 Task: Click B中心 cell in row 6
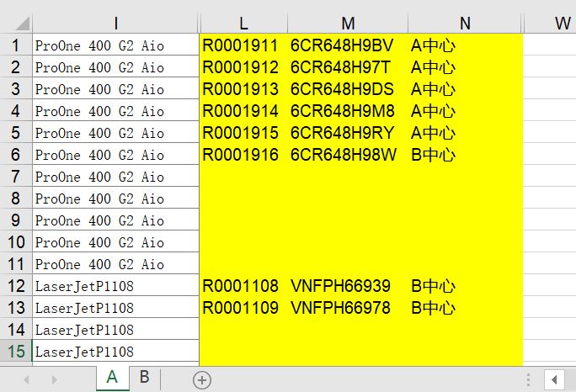(465, 154)
